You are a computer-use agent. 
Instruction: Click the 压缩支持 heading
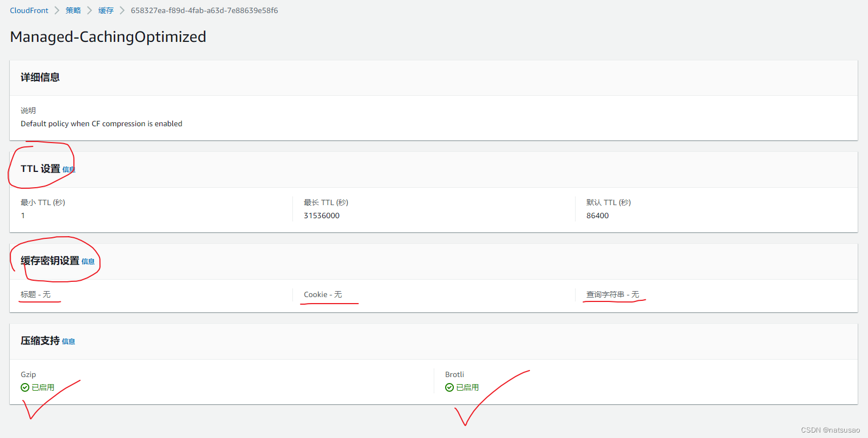40,341
